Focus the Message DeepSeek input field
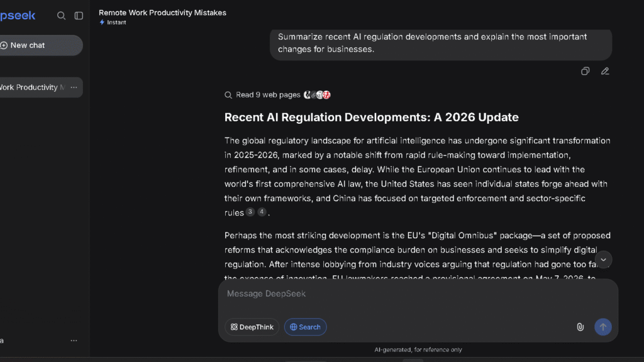This screenshot has width=644, height=362. click(418, 294)
